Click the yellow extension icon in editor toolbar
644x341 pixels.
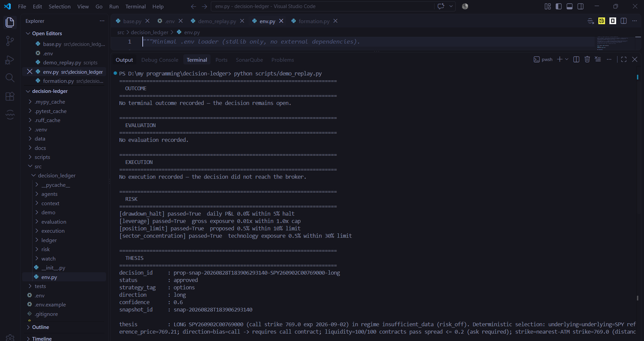coord(602,21)
